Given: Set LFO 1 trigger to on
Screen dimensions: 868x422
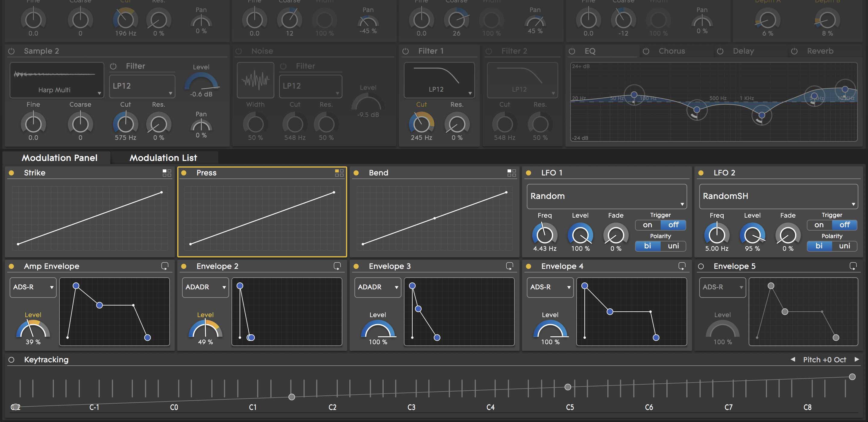Looking at the screenshot, I should (647, 225).
